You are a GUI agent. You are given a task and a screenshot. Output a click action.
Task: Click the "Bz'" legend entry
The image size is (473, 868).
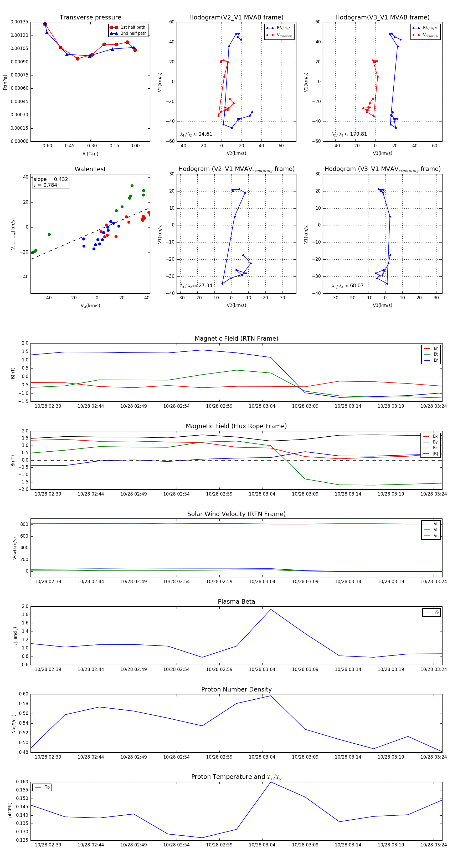(x=431, y=448)
